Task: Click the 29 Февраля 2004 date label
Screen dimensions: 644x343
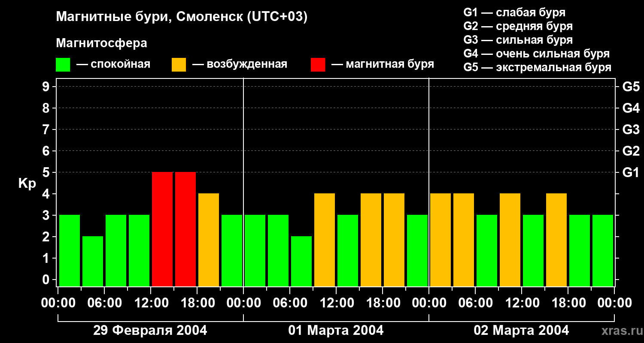Action: [x=150, y=331]
